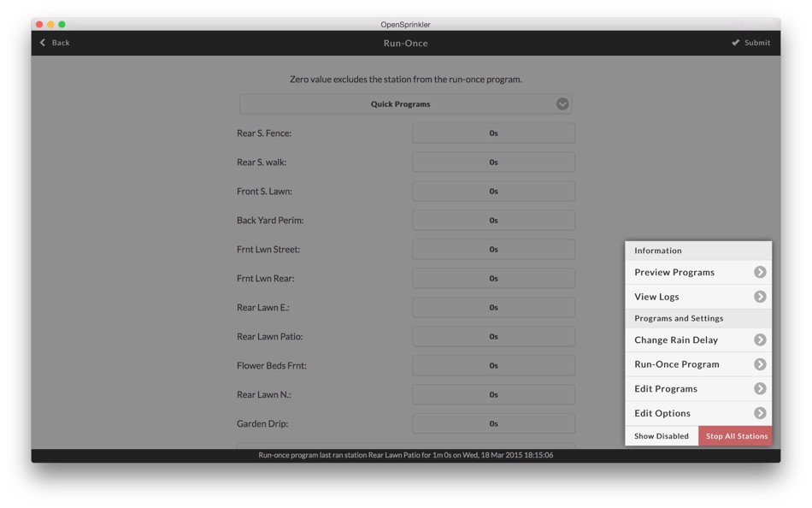
Task: Set duration for Back Yard Perim
Action: coord(493,221)
